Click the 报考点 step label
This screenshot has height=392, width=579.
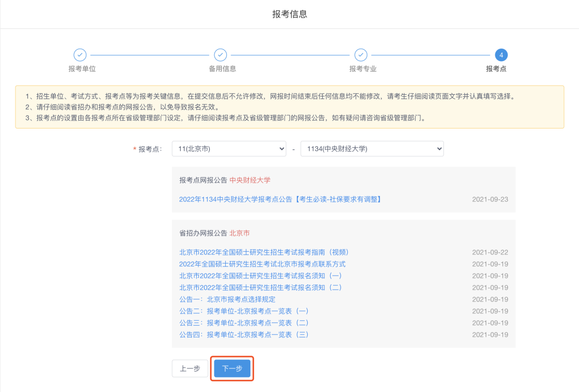pyautogui.click(x=496, y=69)
